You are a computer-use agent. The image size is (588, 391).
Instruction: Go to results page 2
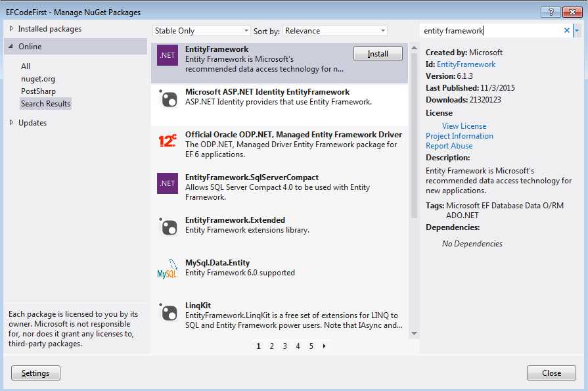tap(272, 346)
